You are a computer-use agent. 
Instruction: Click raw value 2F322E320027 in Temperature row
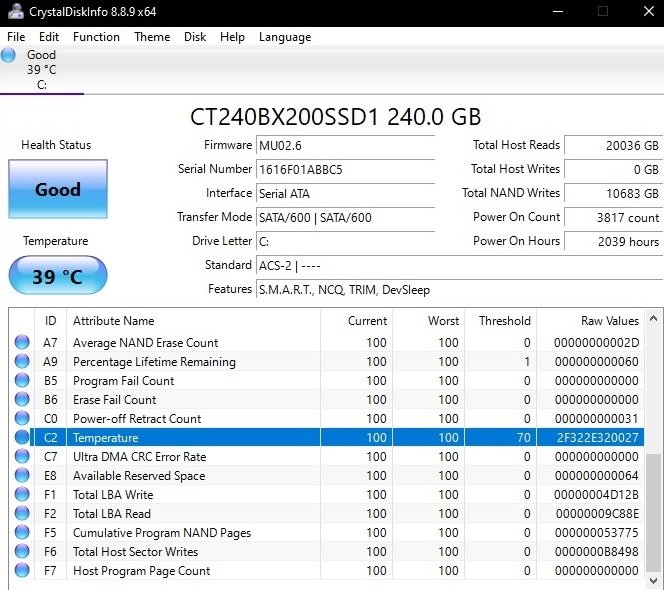597,438
